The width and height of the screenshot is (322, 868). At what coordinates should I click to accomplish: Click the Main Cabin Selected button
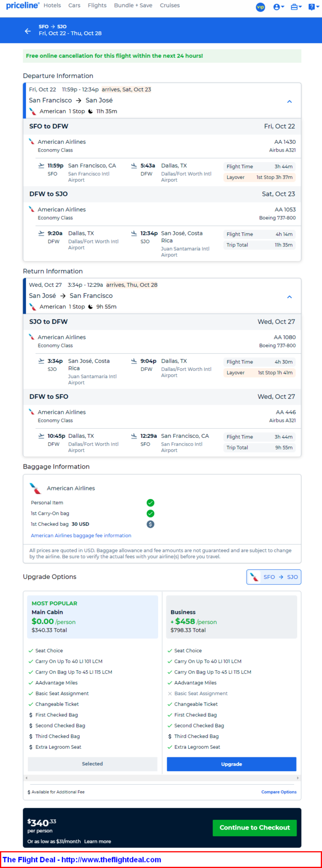click(92, 764)
